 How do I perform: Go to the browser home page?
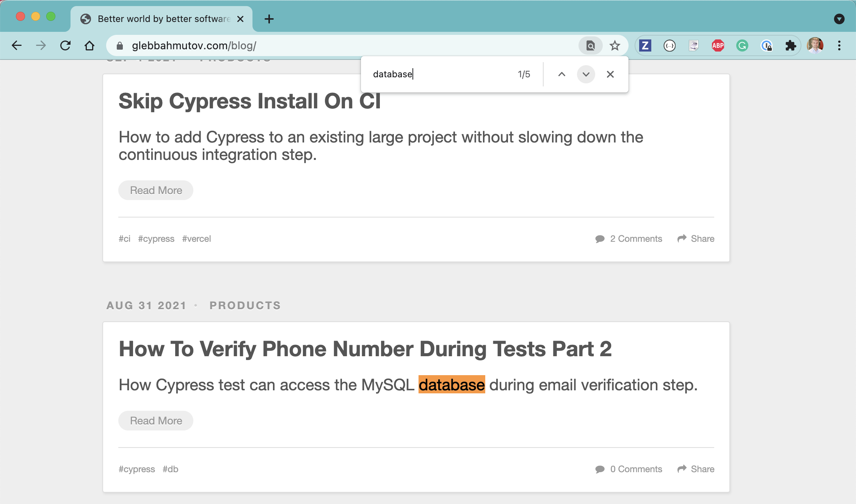pos(89,46)
